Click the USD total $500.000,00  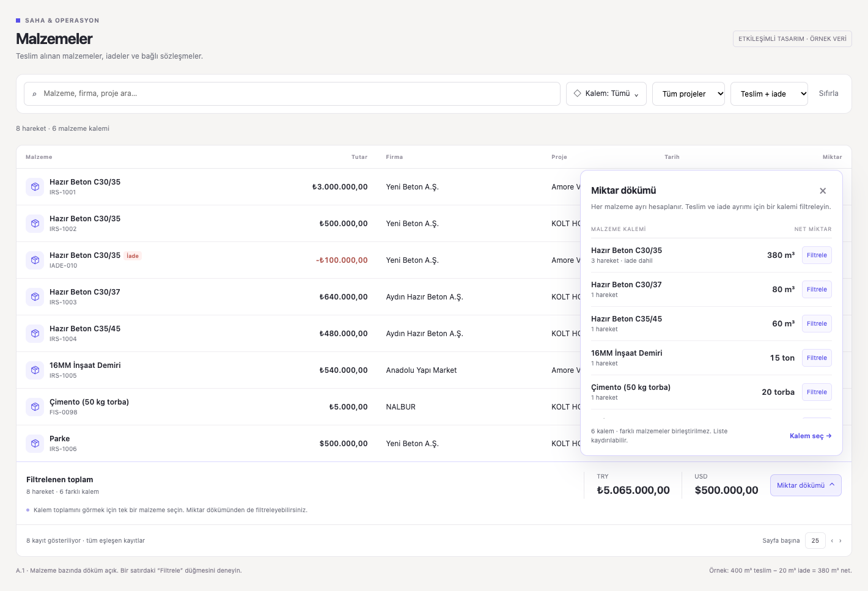(726, 490)
